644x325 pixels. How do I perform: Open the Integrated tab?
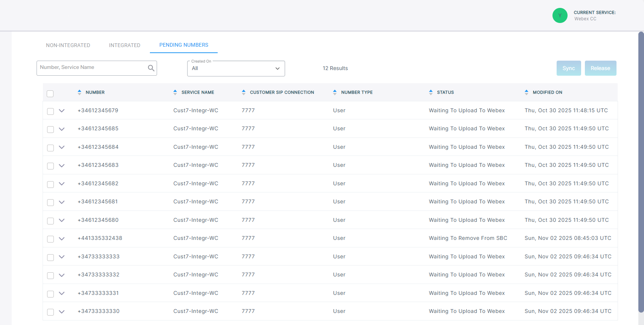point(125,45)
